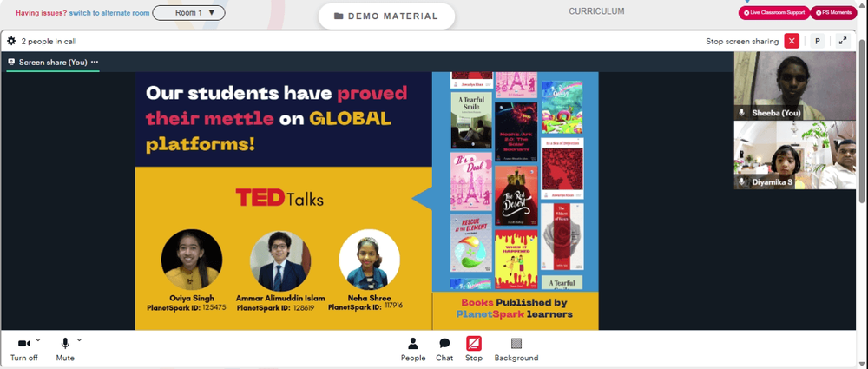This screenshot has width=868, height=369.
Task: Click Oviya Singh's photo in slide
Action: point(192,260)
